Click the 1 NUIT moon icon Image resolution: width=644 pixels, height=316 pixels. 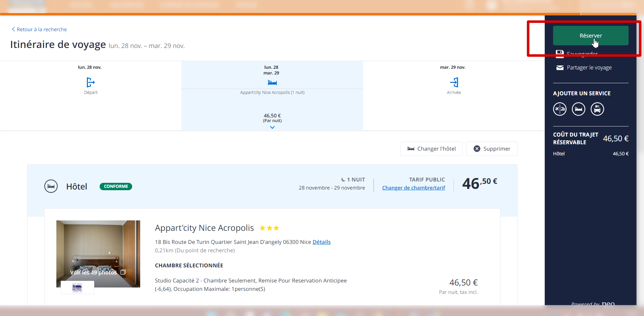pyautogui.click(x=343, y=179)
